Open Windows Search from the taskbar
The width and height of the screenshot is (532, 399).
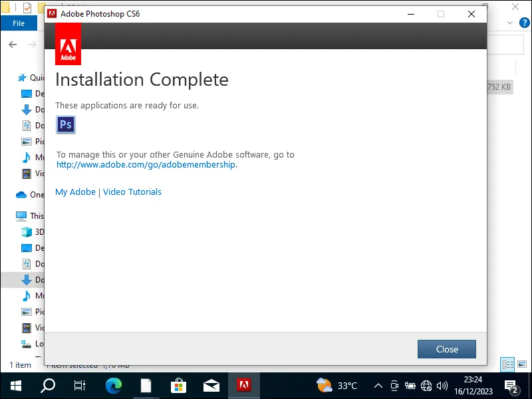pyautogui.click(x=47, y=385)
